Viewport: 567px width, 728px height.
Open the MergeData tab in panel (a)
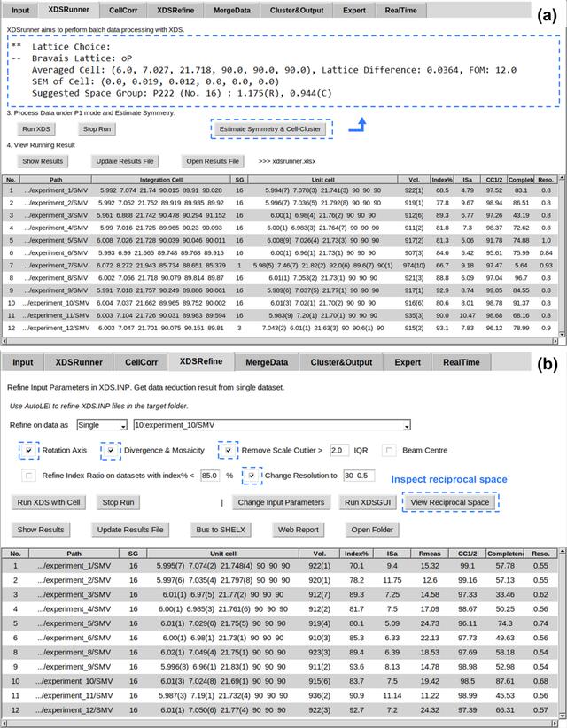pos(232,11)
